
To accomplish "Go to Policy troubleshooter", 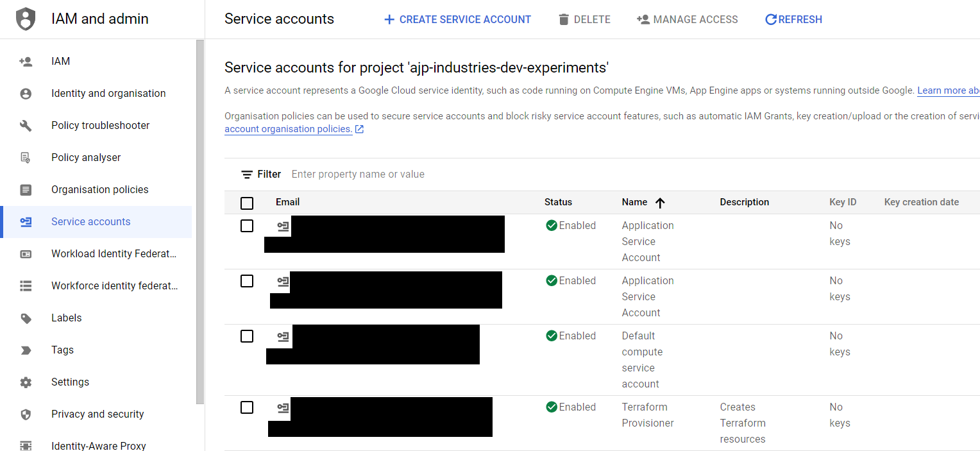I will tap(96, 126).
